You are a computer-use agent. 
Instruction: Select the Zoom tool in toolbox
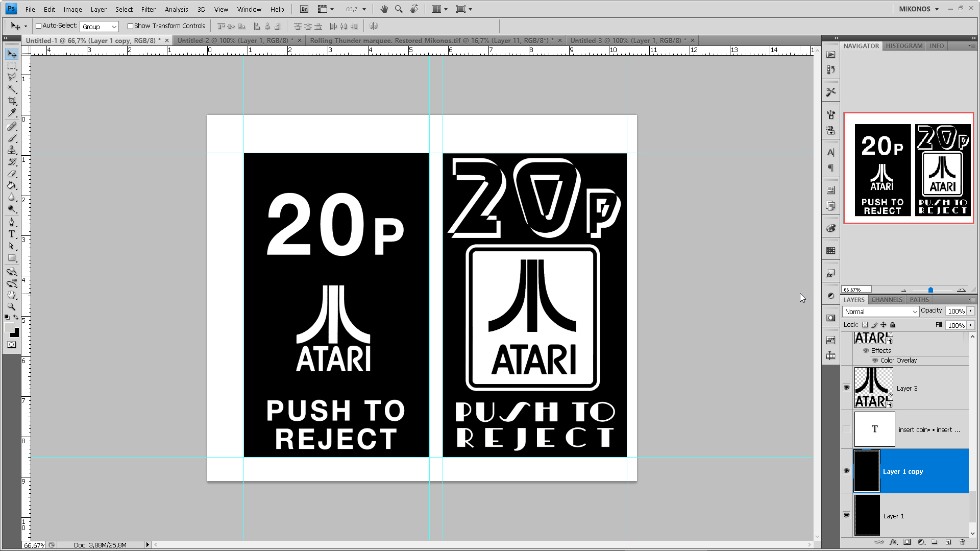tap(12, 307)
